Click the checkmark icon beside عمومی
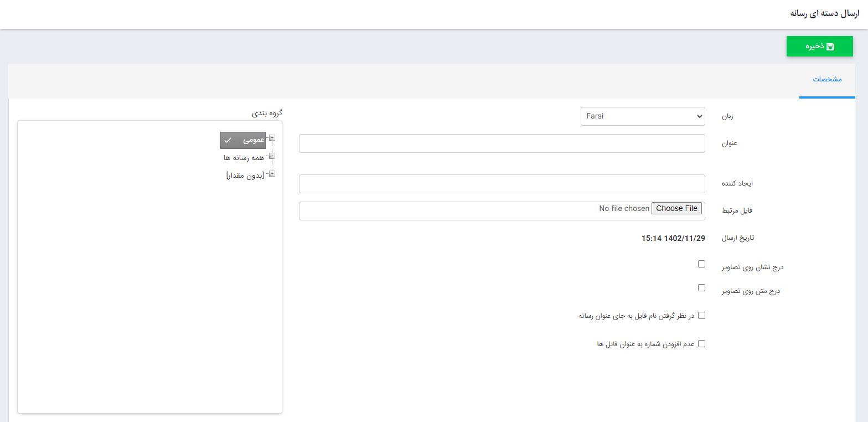The width and height of the screenshot is (868, 422). [x=228, y=141]
